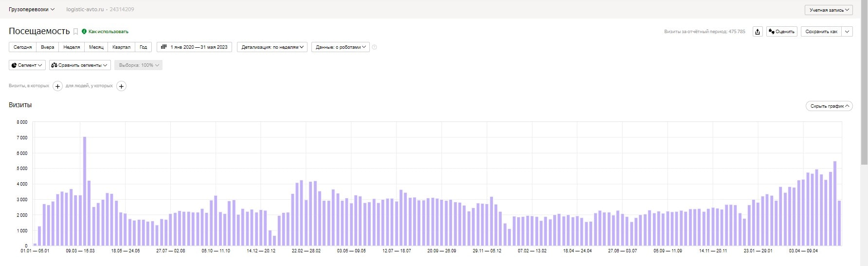
Task: Expand the arrow next to Сохранить как
Action: [x=847, y=32]
